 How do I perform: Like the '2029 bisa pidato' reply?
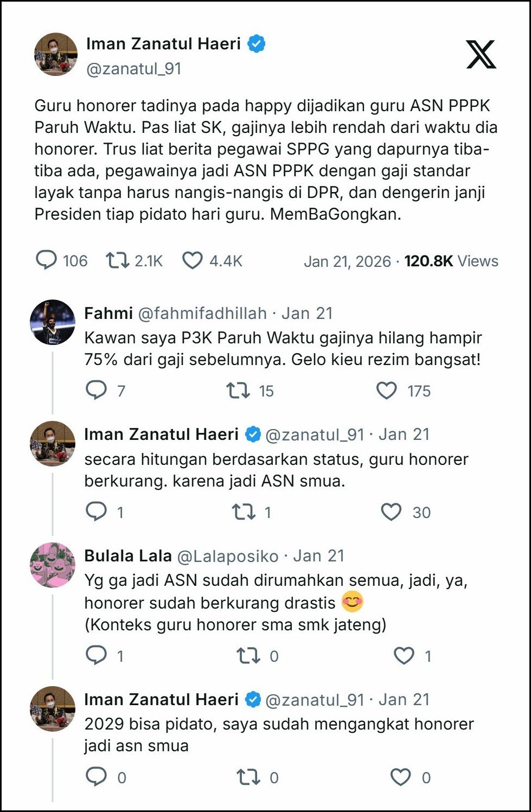(x=401, y=777)
